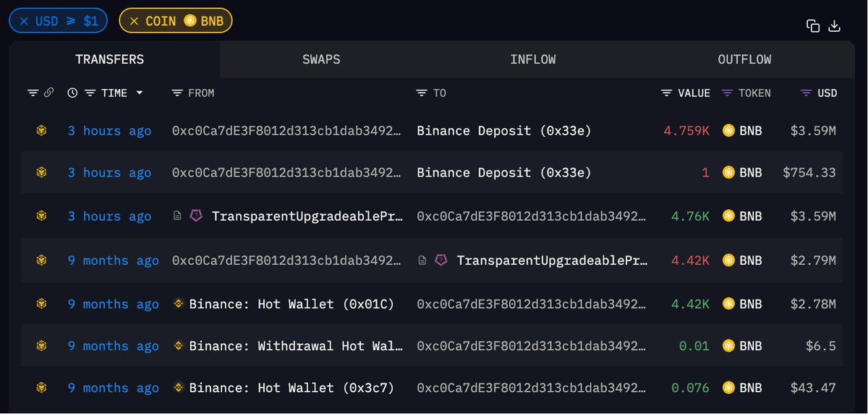Click BNB chain cube icon in first row
Screen dimensions: 868x414
pyautogui.click(x=41, y=130)
